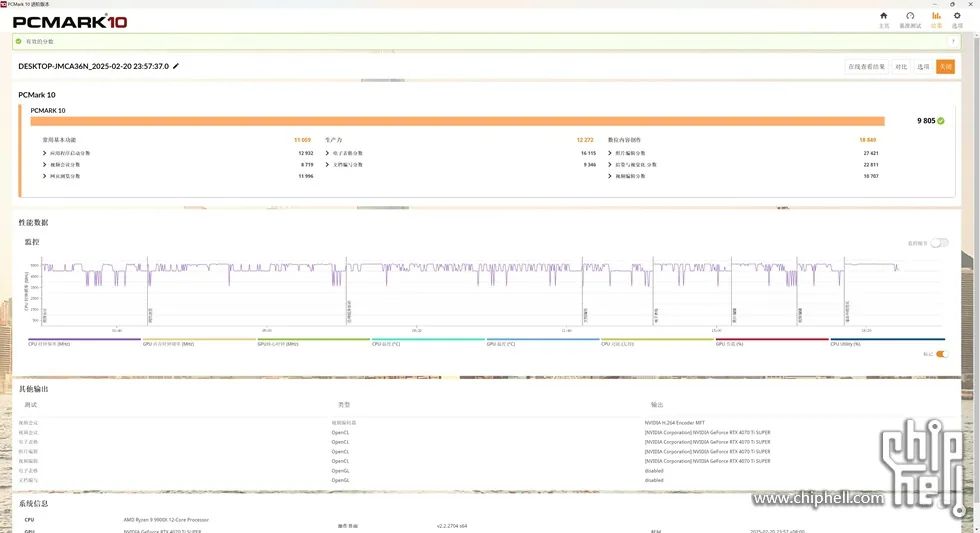Click the green validation badge next to 9 805
The image size is (980, 533).
[x=941, y=121]
